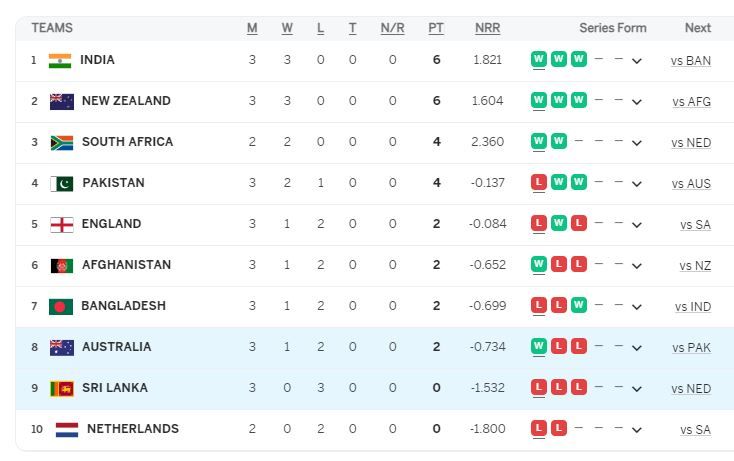Click the New Zealand flag icon
The height and width of the screenshot is (461, 734).
click(62, 101)
